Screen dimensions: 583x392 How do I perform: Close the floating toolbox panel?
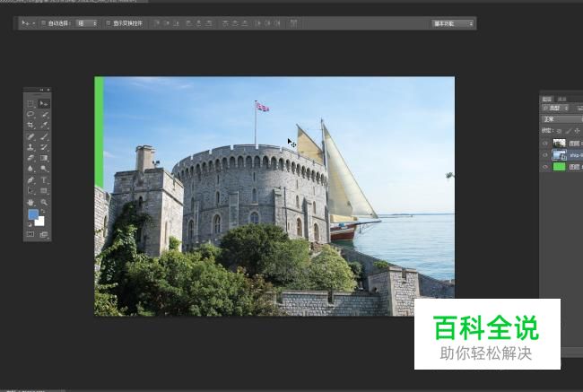(x=48, y=90)
